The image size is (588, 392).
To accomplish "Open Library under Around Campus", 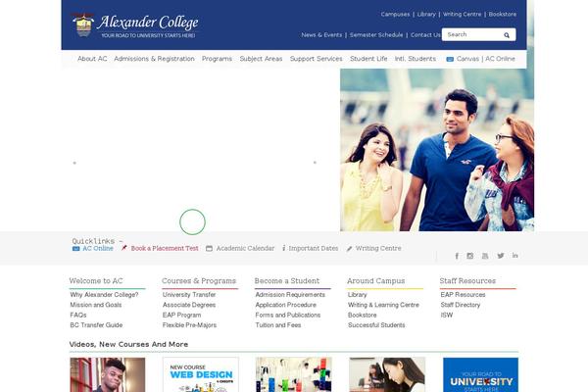I will pyautogui.click(x=358, y=295).
